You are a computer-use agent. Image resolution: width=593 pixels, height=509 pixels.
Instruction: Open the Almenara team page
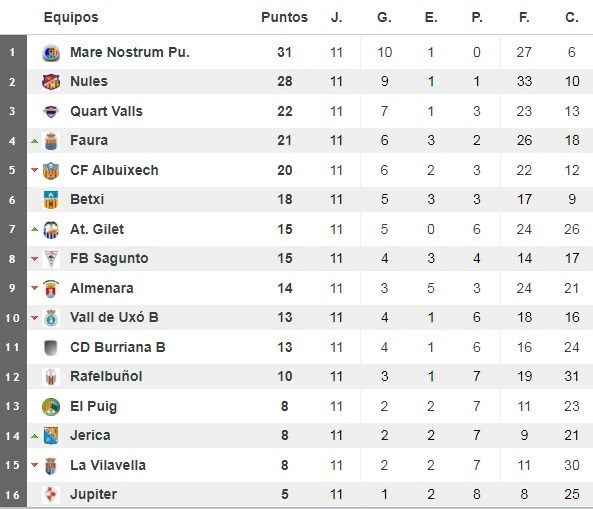tap(102, 289)
